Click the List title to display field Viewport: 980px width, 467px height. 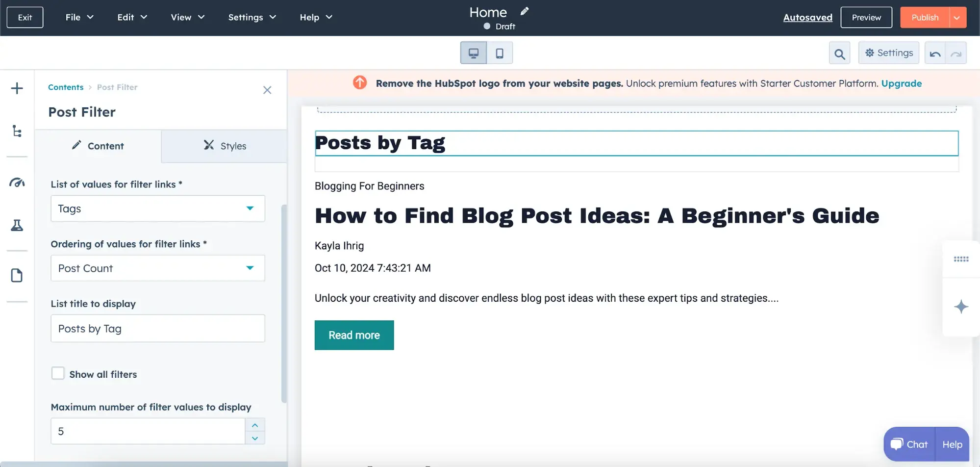[158, 328]
